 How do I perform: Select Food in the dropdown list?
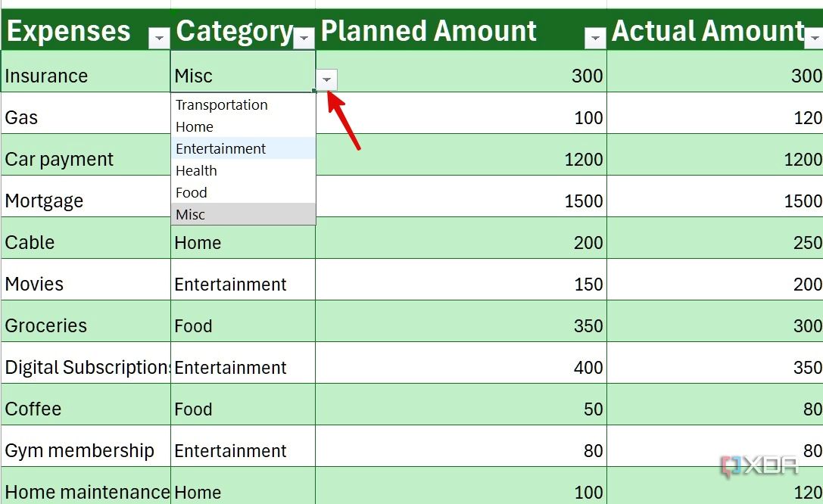(x=191, y=192)
